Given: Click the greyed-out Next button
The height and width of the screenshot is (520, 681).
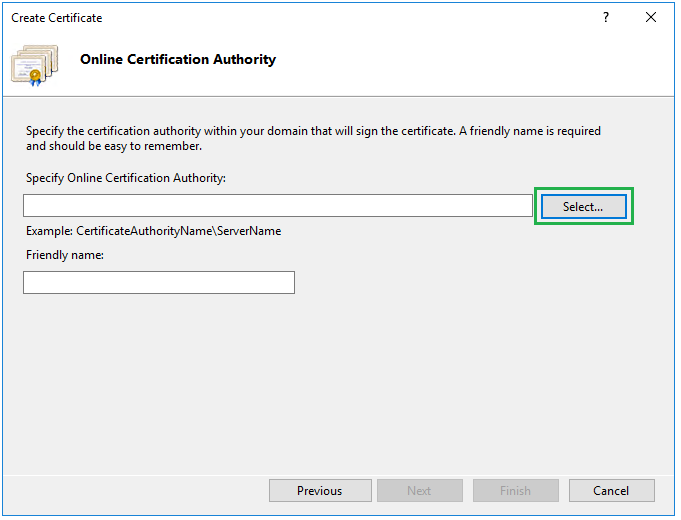Looking at the screenshot, I should click(419, 490).
